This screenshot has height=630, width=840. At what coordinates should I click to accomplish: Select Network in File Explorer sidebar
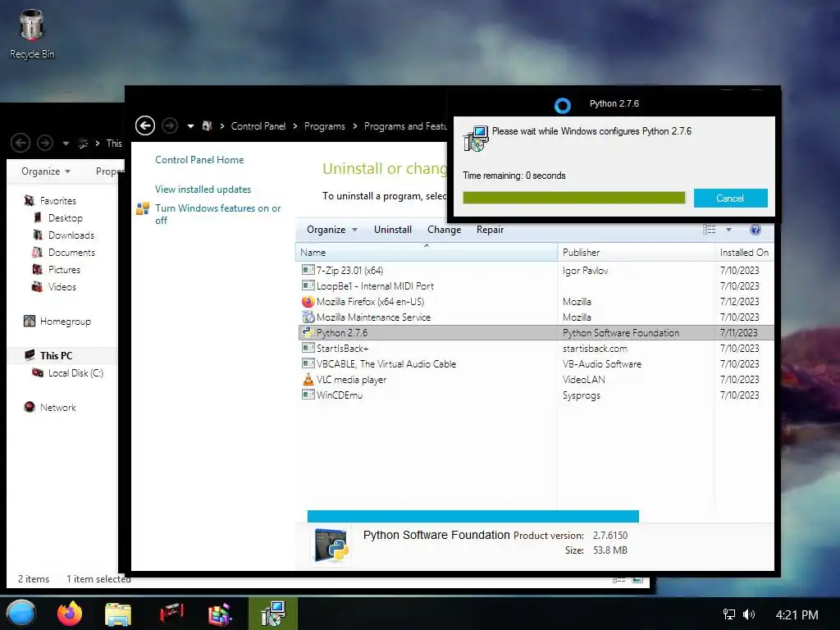click(x=58, y=408)
